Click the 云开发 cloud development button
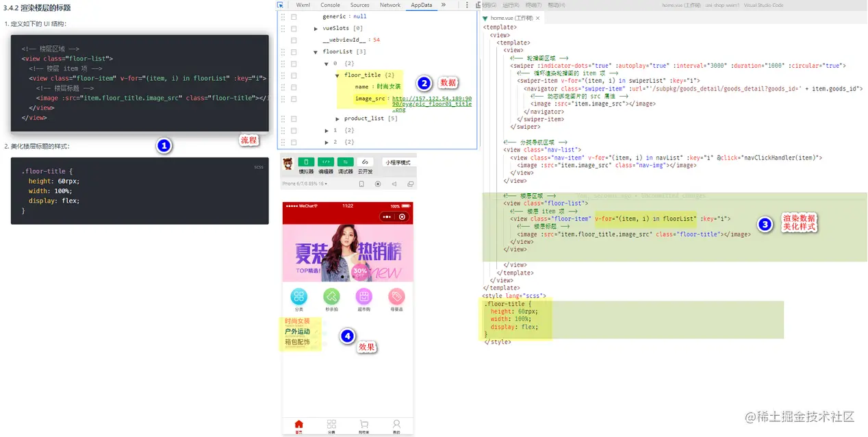The image size is (868, 437). pyautogui.click(x=366, y=162)
